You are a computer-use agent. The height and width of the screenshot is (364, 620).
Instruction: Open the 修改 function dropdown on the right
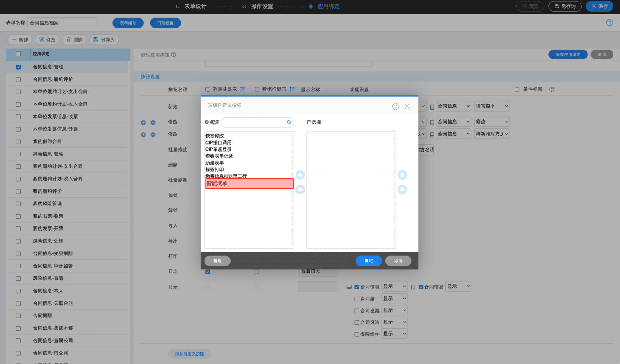point(492,122)
